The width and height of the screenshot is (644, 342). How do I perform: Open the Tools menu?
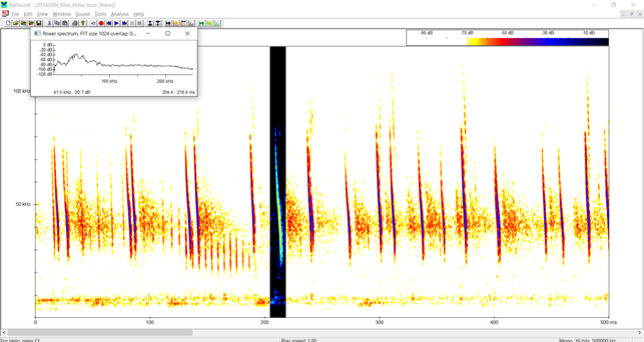coord(100,14)
